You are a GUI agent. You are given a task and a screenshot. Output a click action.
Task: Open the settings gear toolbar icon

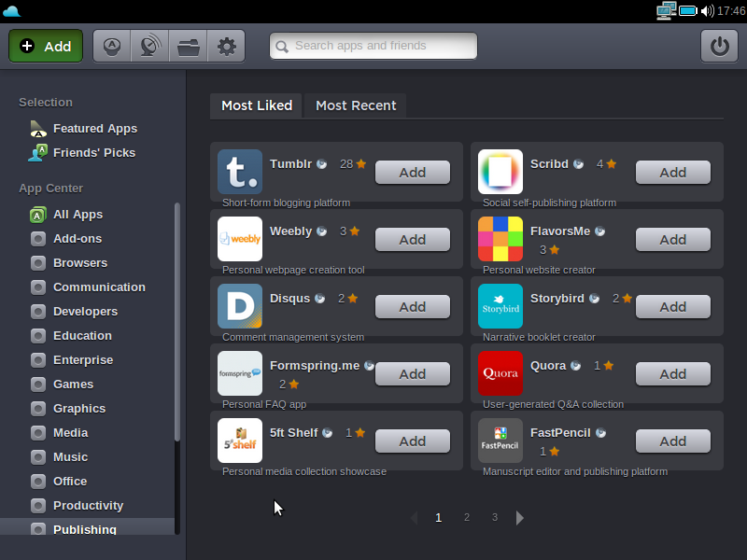[226, 46]
